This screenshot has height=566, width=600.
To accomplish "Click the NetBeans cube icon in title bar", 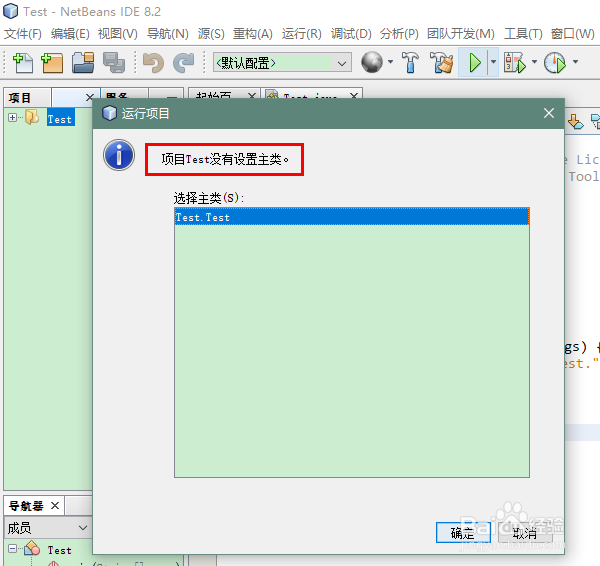I will click(10, 11).
